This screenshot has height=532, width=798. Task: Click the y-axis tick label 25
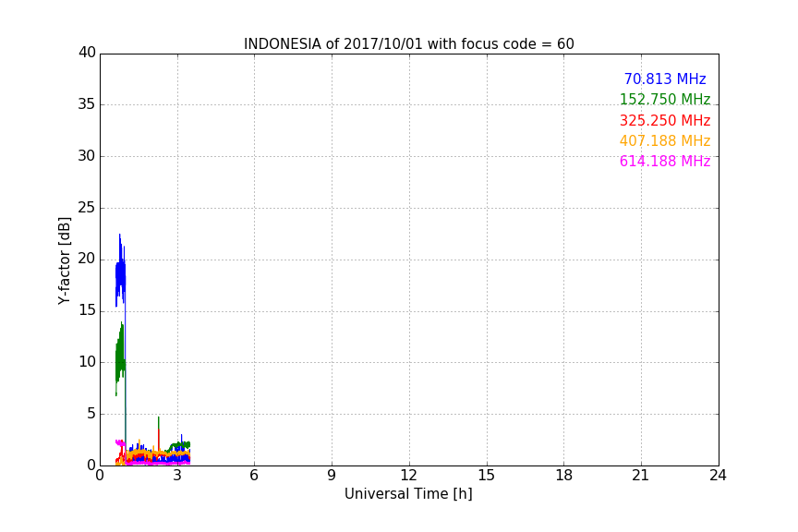(x=87, y=208)
